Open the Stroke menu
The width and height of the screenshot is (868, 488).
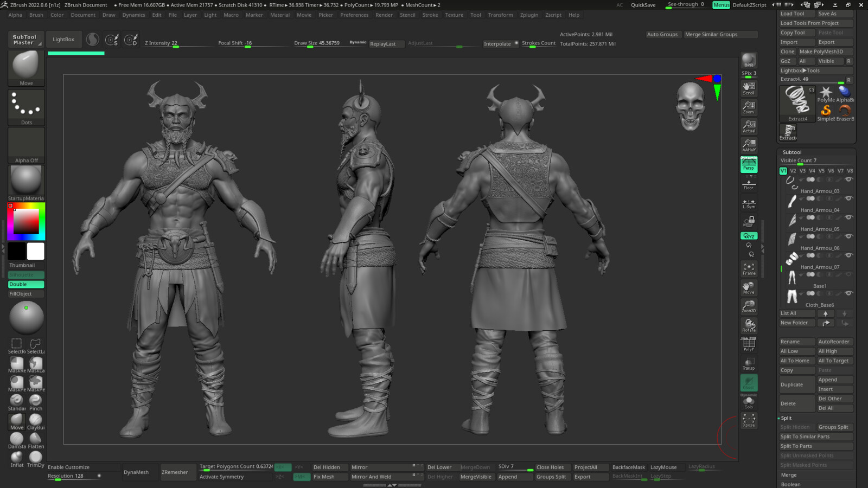click(430, 15)
